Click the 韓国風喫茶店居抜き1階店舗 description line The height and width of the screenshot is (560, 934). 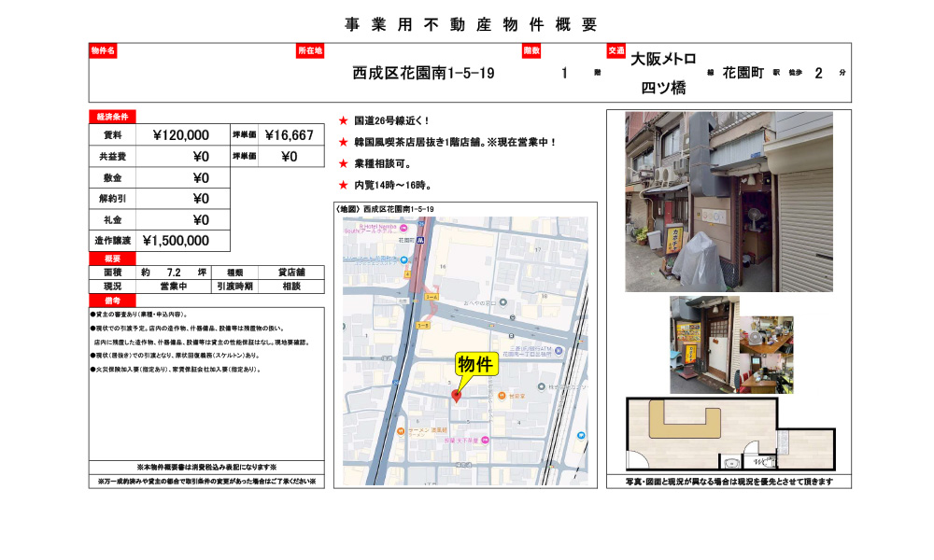click(x=455, y=142)
